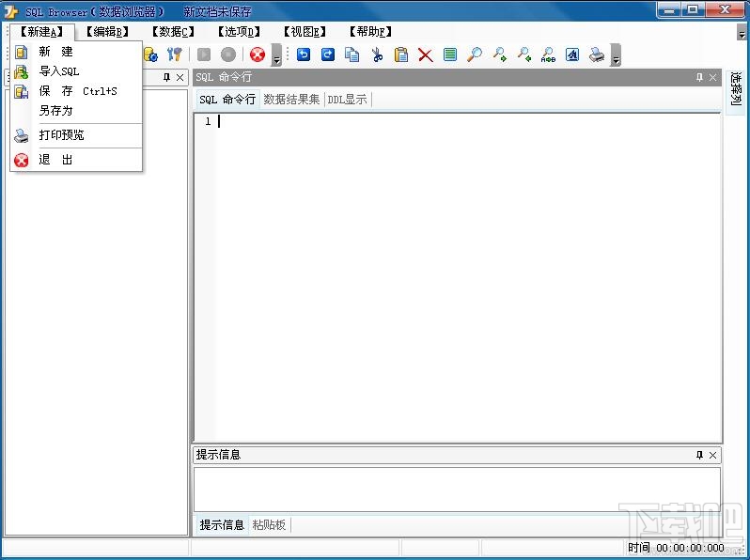
Task: Choose 另存为 menu entry
Action: pos(76,111)
